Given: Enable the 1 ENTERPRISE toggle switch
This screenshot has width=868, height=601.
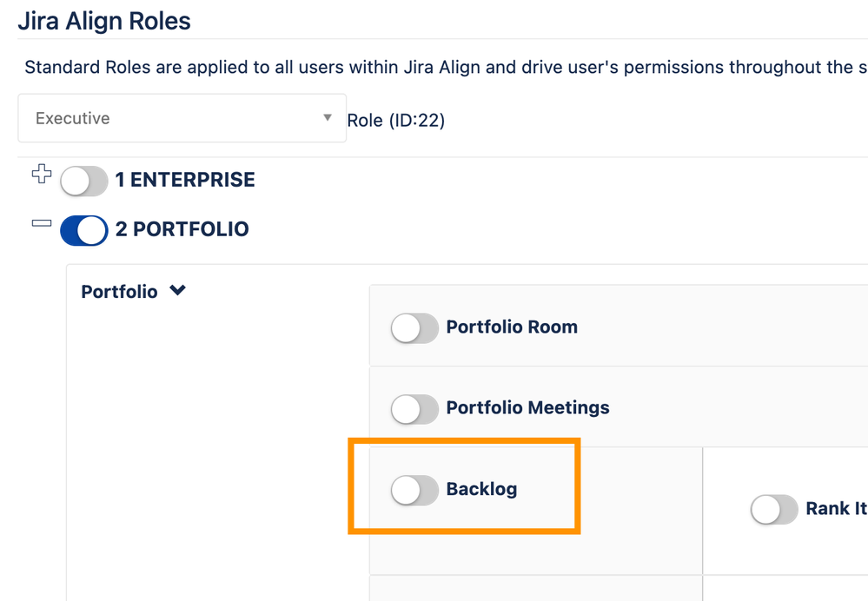Looking at the screenshot, I should (83, 181).
